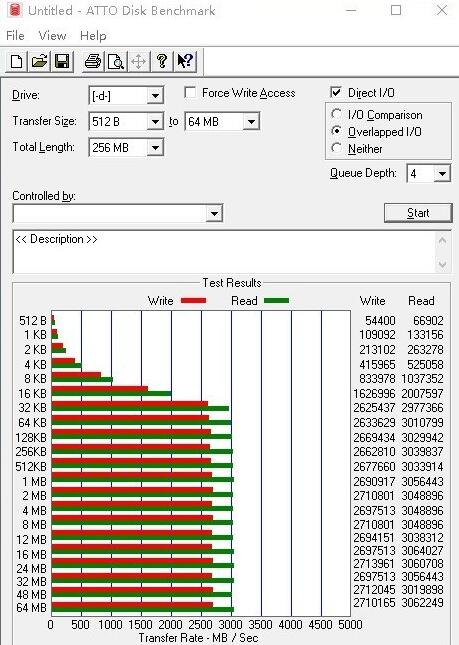Open the Help menu
459x645 pixels.
93,36
